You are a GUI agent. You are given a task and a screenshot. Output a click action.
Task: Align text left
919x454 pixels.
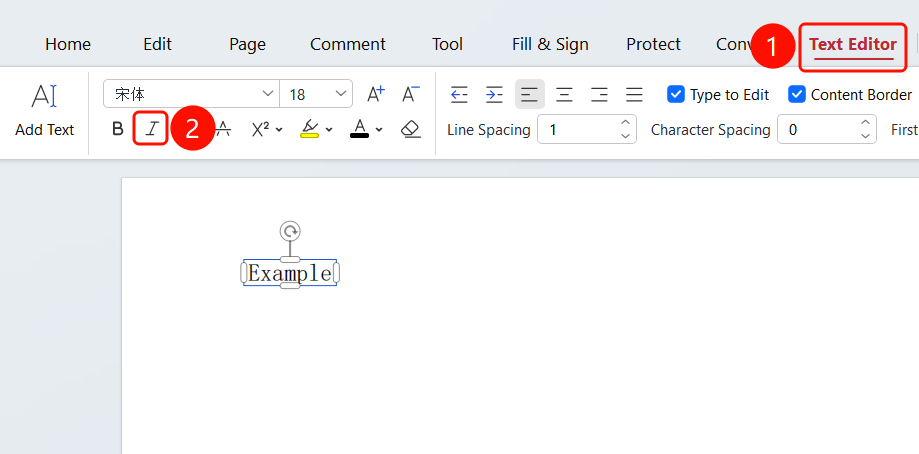point(529,94)
